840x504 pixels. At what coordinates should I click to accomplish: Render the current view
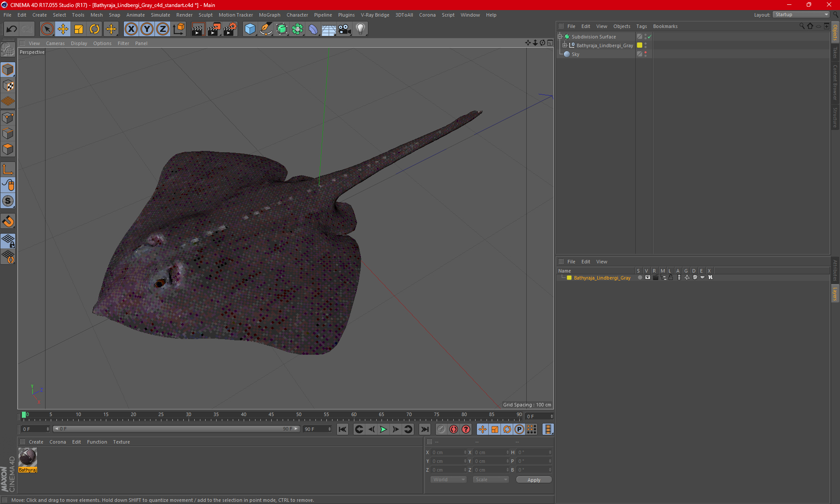click(x=198, y=29)
